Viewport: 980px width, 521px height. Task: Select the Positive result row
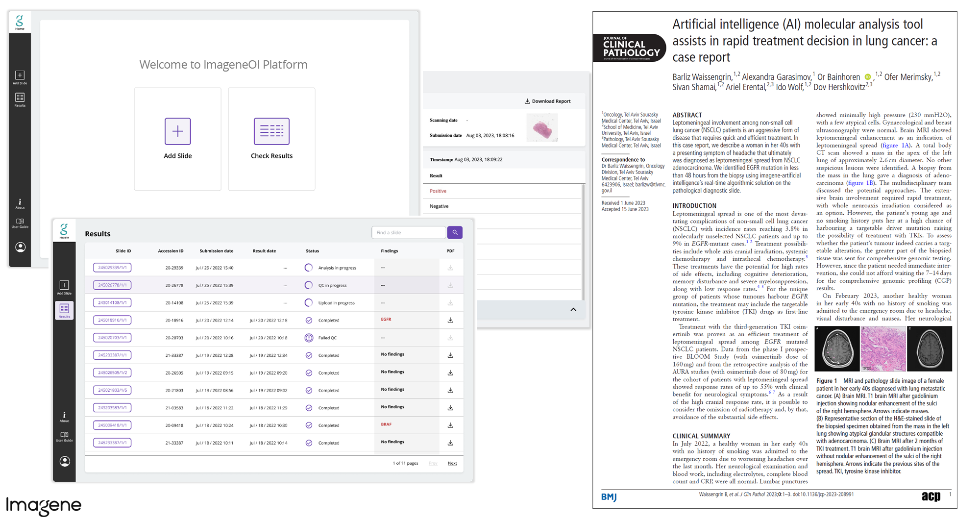[x=438, y=191]
